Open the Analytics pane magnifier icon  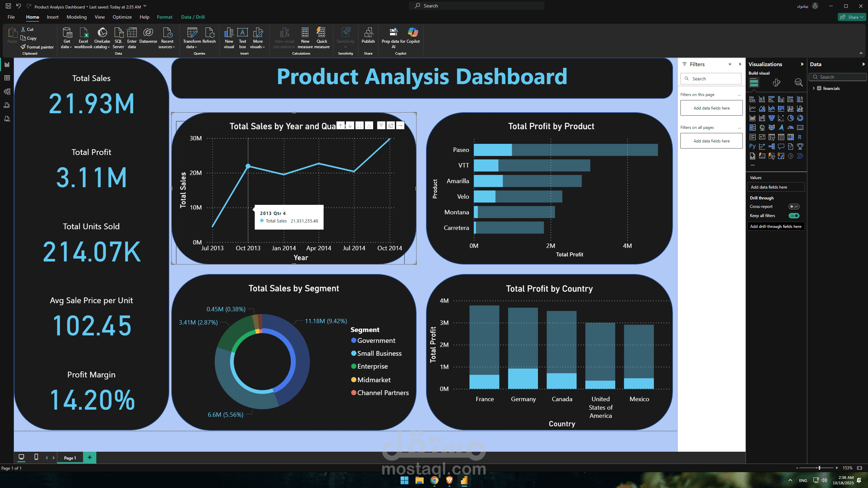(x=798, y=82)
